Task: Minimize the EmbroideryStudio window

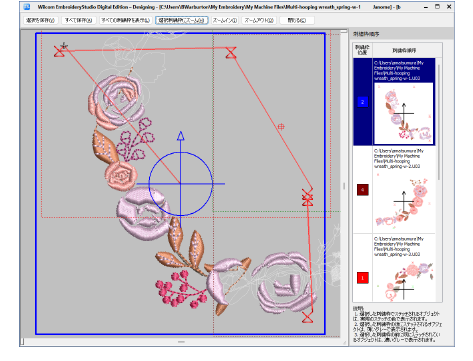Action: 426,7
